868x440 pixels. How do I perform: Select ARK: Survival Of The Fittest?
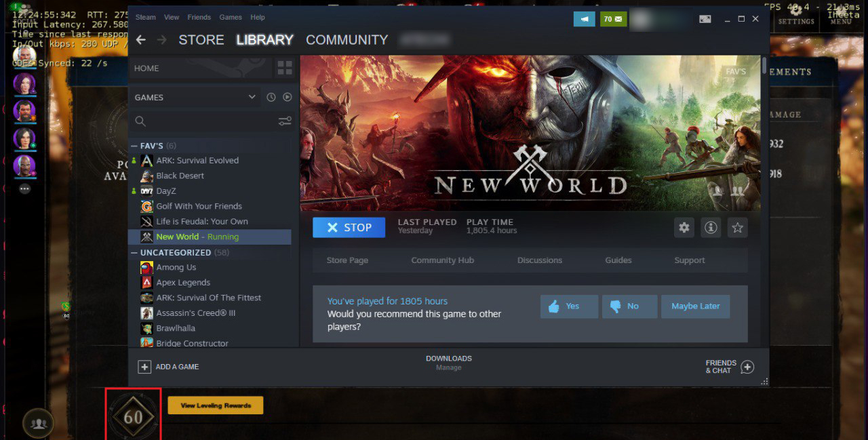(209, 298)
